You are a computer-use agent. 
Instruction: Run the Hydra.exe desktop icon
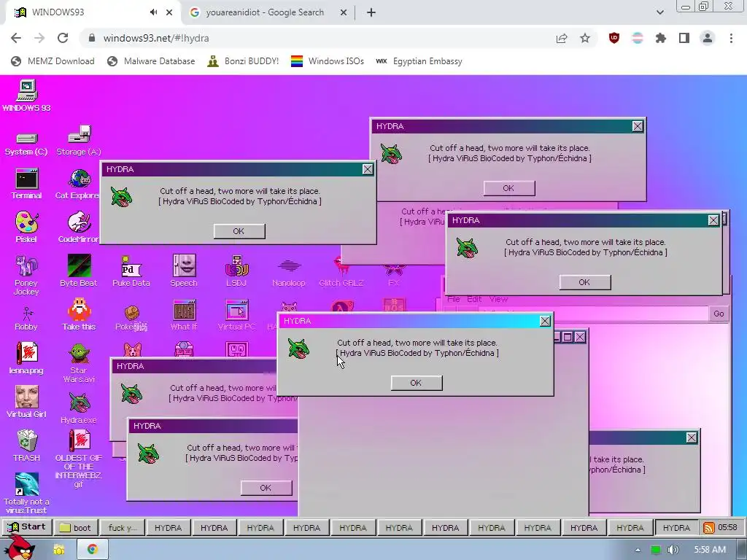coord(79,408)
